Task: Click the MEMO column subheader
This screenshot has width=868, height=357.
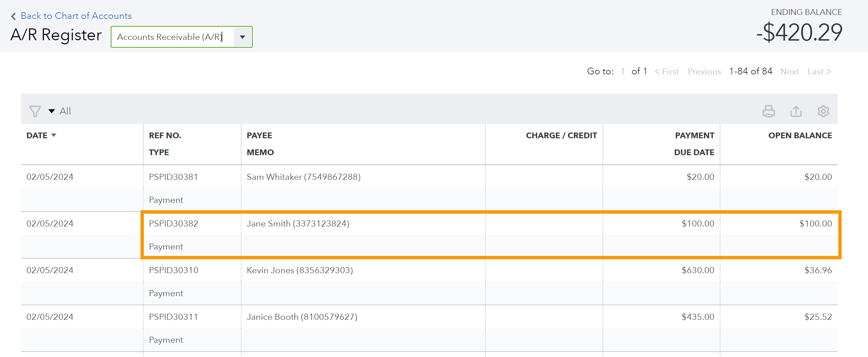Action: click(x=260, y=152)
